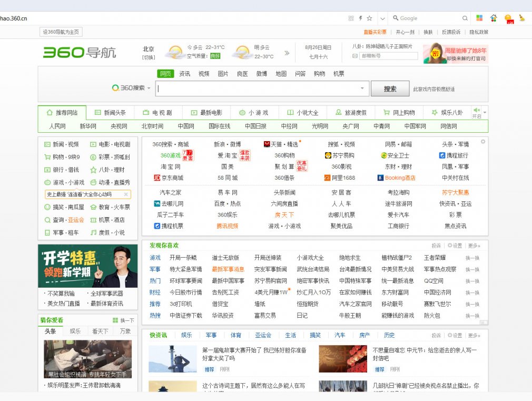Open the weather extension icon in toolbar
Viewport: 532px width, 401px height.
click(509, 18)
